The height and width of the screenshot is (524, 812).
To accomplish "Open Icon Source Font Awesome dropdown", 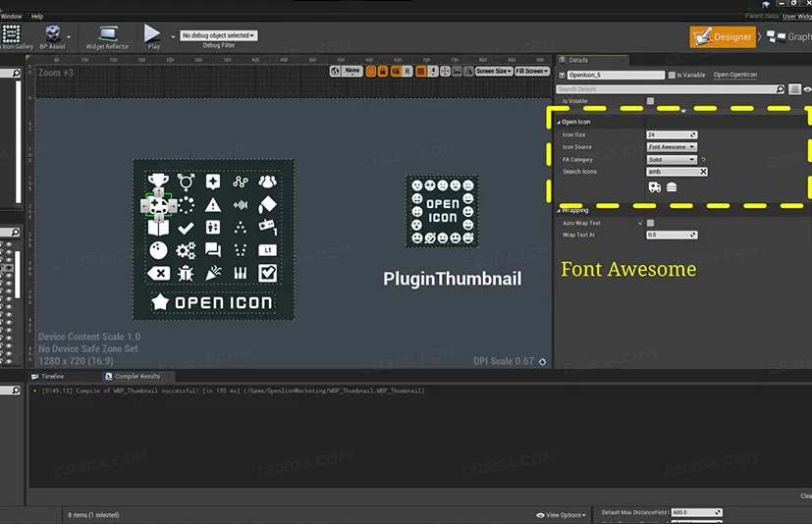I will [x=672, y=147].
